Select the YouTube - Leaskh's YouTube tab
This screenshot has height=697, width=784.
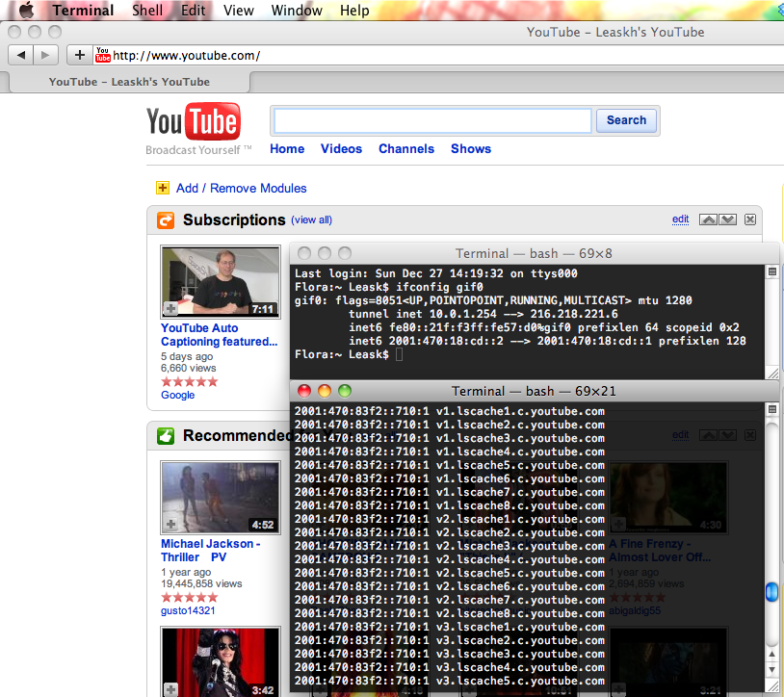[x=129, y=82]
